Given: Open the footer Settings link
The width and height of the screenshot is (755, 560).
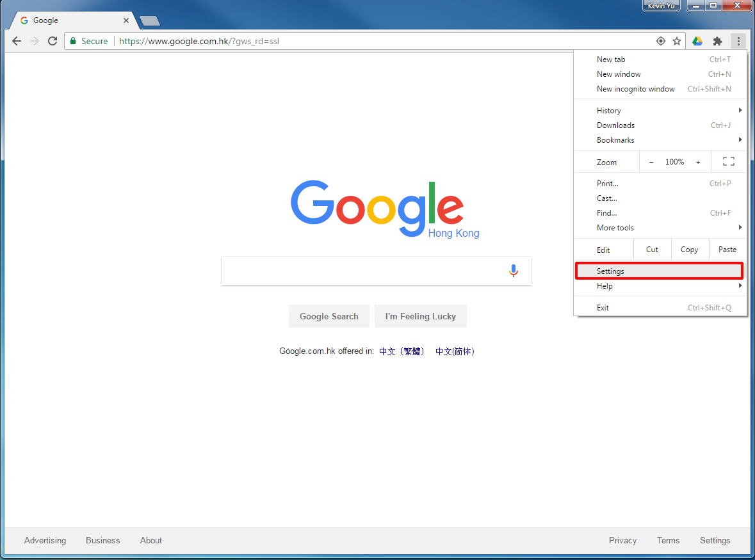Looking at the screenshot, I should tap(715, 540).
